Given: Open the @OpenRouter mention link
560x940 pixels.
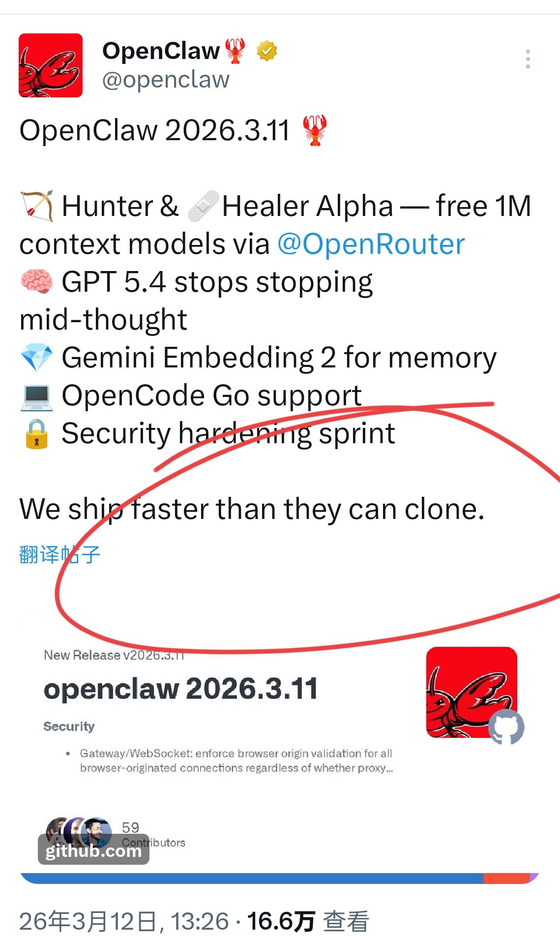Looking at the screenshot, I should click(x=371, y=244).
